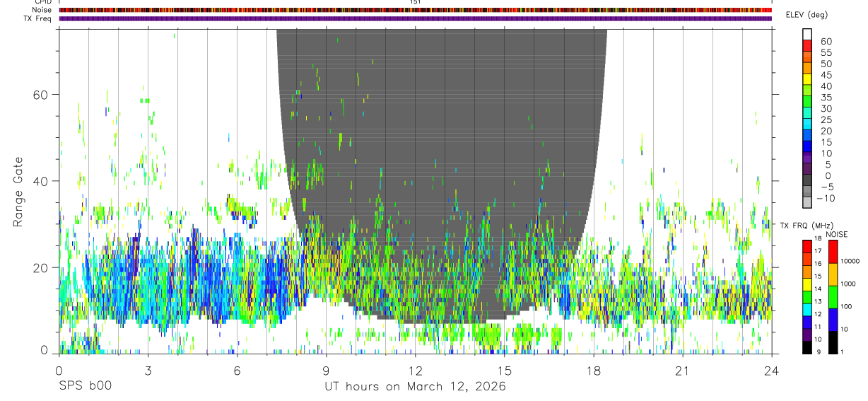This screenshot has width=868, height=401.
Task: Click the 45 label on the ELEV scale
Action: (x=826, y=75)
